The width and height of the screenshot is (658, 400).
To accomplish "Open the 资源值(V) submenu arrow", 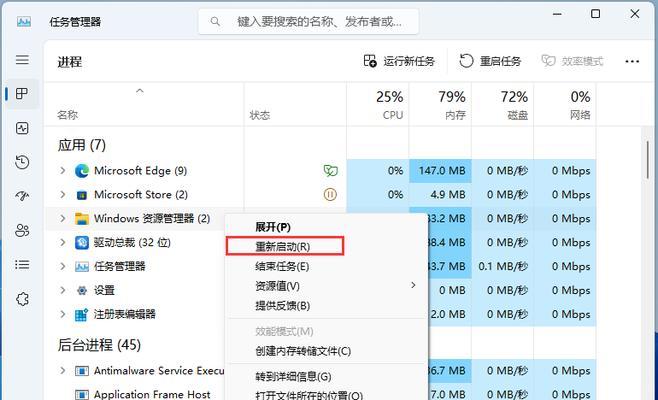I will click(413, 285).
